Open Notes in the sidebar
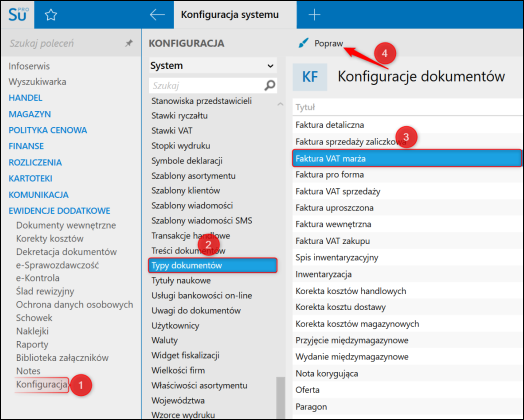The image size is (524, 420). click(x=28, y=371)
